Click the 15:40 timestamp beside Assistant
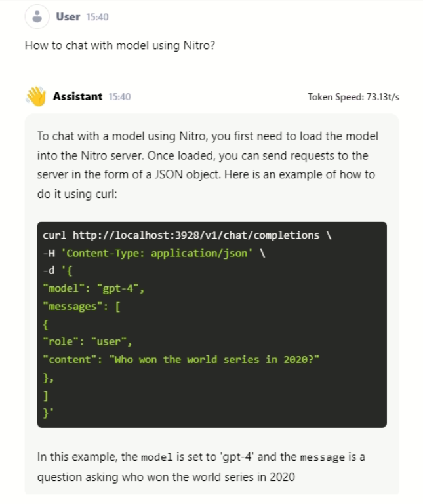 (120, 97)
